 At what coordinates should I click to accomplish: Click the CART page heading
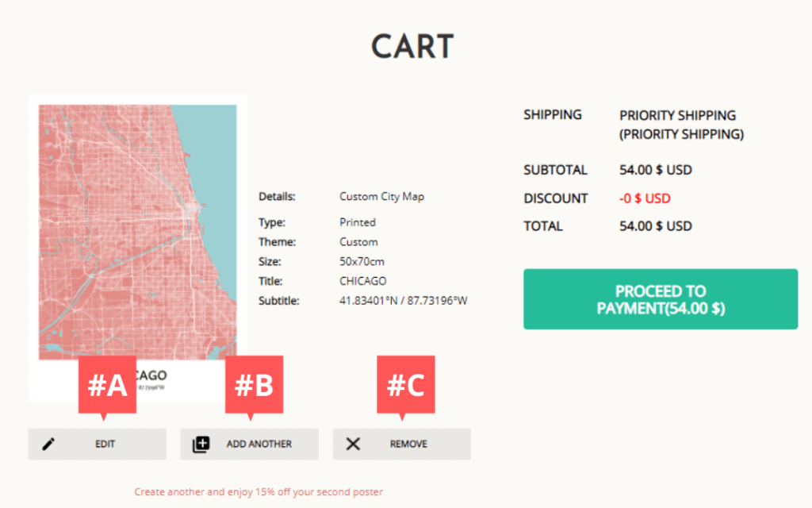point(412,48)
